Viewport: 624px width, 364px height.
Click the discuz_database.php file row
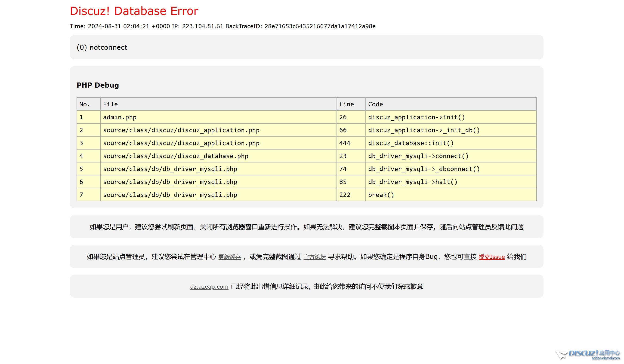coord(175,156)
